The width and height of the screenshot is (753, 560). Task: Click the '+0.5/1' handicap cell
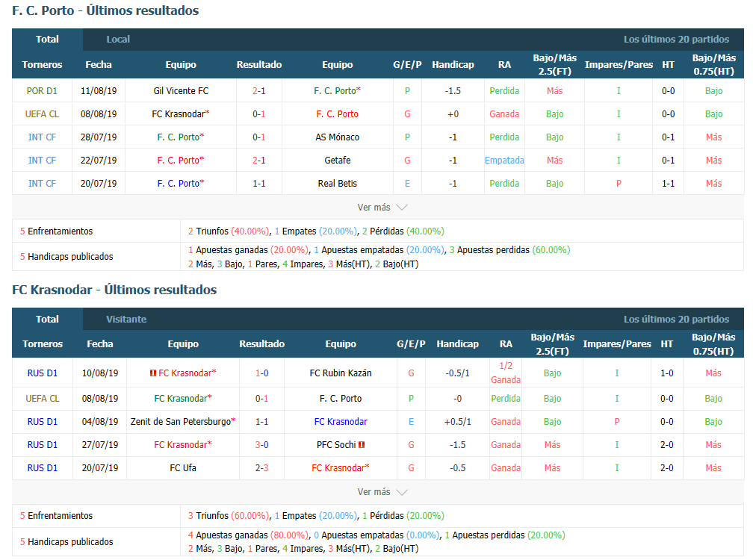tap(458, 421)
